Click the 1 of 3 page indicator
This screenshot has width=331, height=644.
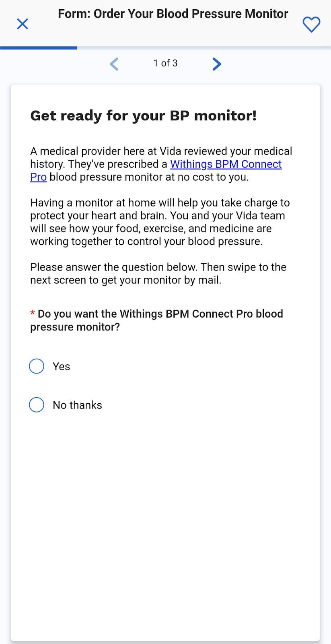[x=165, y=63]
